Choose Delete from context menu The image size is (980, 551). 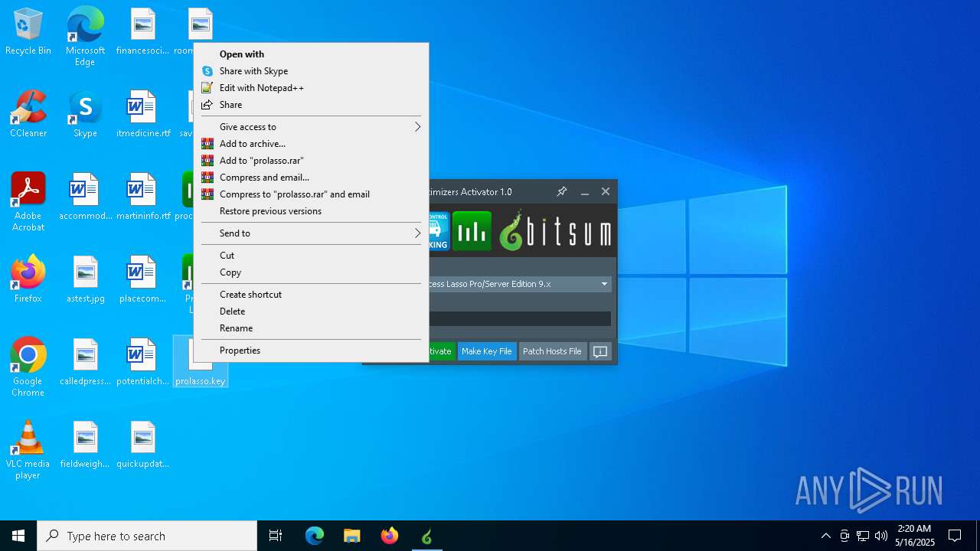311,311
